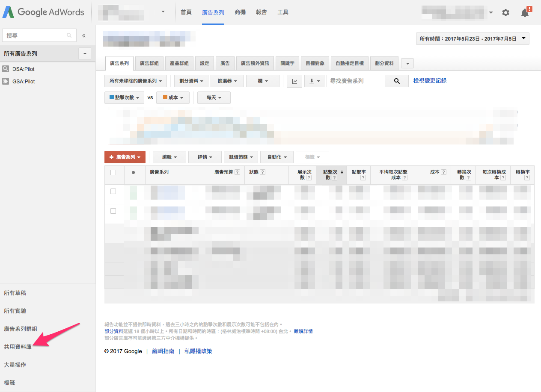Viewport: 541px width, 392px height.
Task: Expand the 所有廣告系列 dropdown arrow
Action: coord(85,54)
